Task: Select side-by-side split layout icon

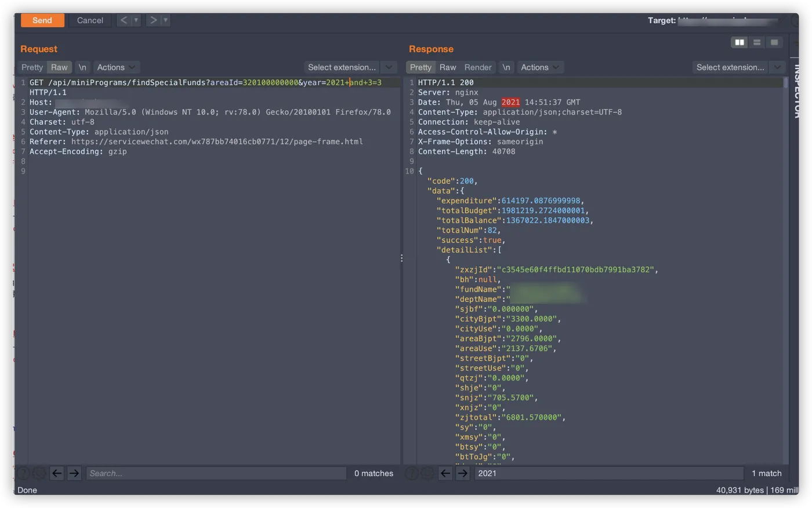Action: [x=739, y=42]
